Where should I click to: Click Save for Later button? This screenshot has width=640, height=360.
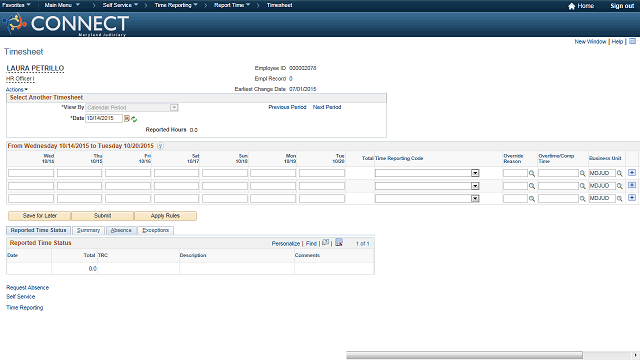click(40, 216)
